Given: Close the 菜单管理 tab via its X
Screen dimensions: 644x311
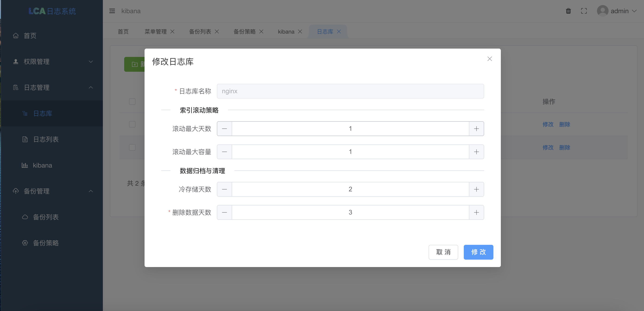Looking at the screenshot, I should [x=172, y=31].
